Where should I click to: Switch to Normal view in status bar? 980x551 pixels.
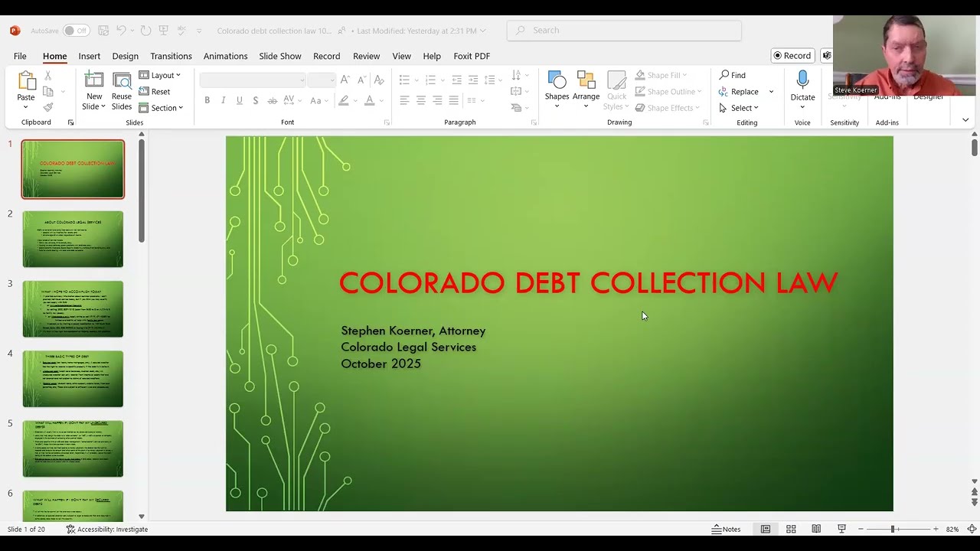click(765, 529)
